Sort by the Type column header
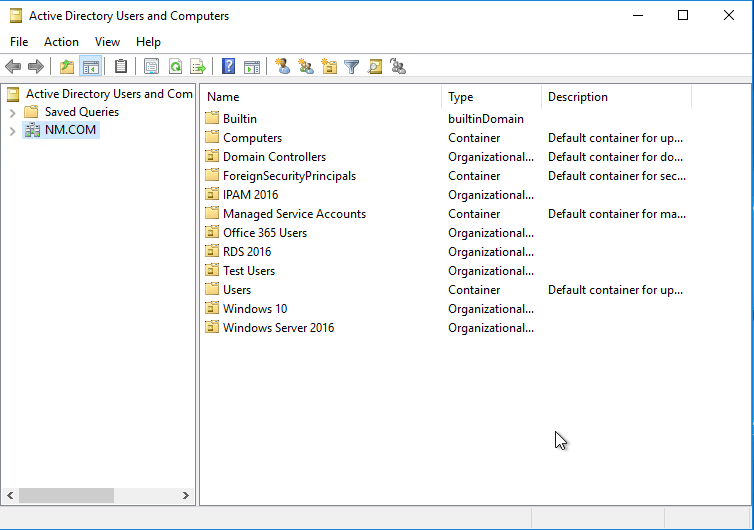 click(491, 97)
